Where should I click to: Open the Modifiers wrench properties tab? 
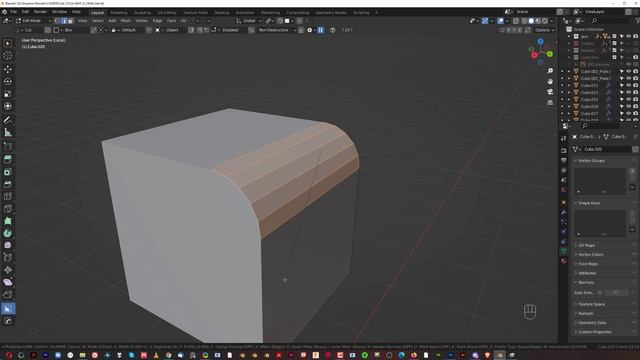click(x=564, y=212)
